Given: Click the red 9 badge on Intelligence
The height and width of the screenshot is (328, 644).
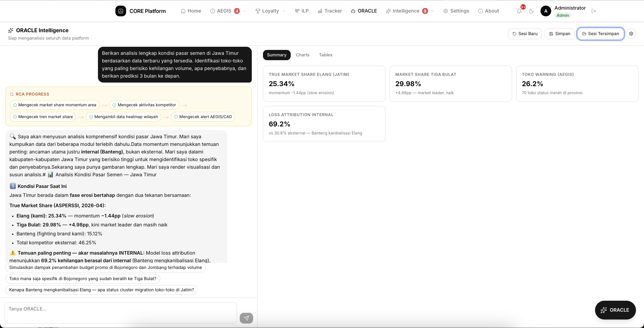Looking at the screenshot, I should click(425, 11).
